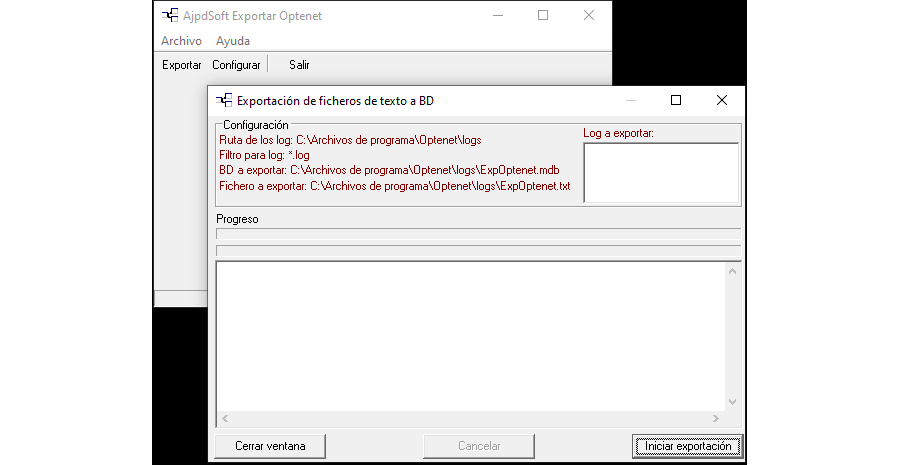Click the 'Filtro para log: *.log' text
Viewport: 900px width, 465px height.
264,155
